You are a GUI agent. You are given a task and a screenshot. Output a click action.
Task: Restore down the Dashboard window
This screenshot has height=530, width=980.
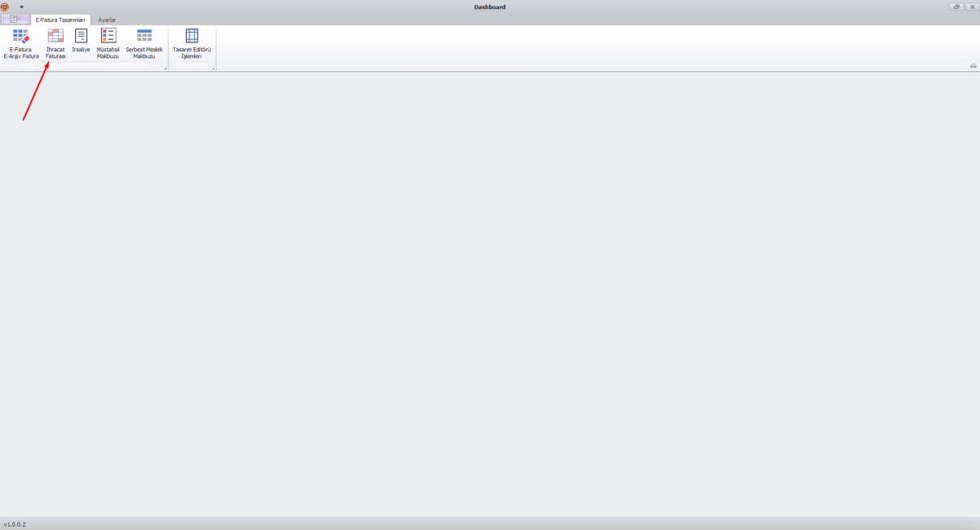(956, 7)
